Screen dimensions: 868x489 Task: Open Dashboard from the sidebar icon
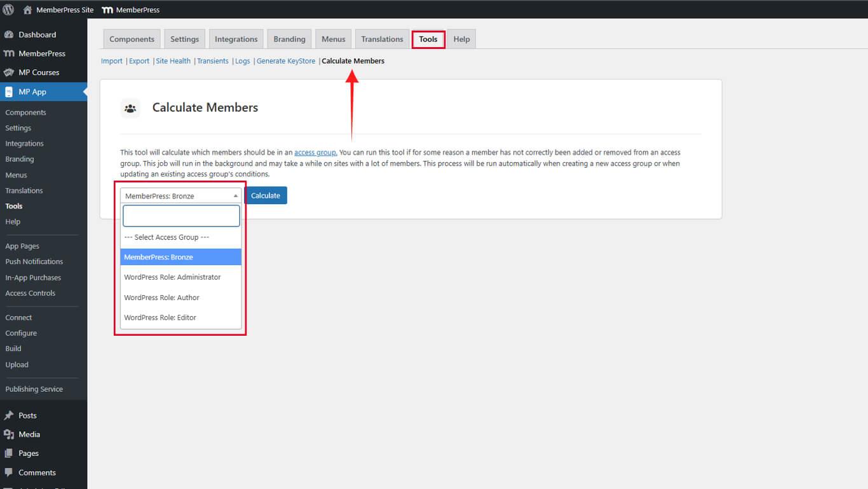pyautogui.click(x=9, y=35)
